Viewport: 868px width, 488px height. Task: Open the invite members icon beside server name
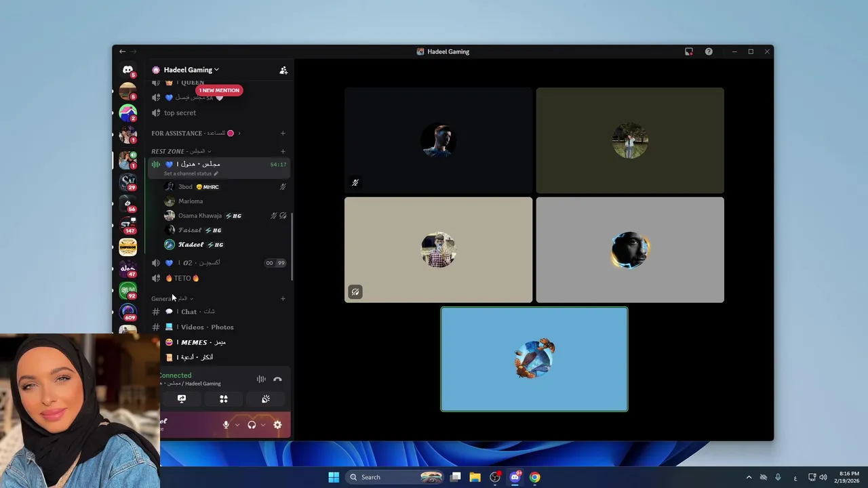click(x=283, y=70)
